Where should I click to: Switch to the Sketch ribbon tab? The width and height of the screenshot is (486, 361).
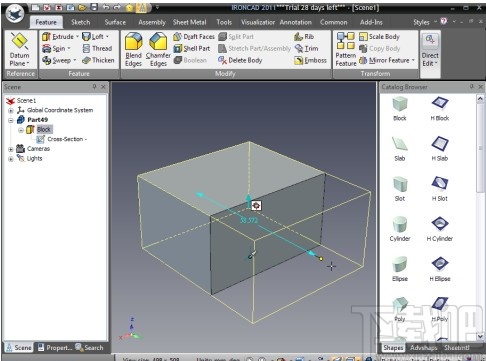click(x=81, y=22)
